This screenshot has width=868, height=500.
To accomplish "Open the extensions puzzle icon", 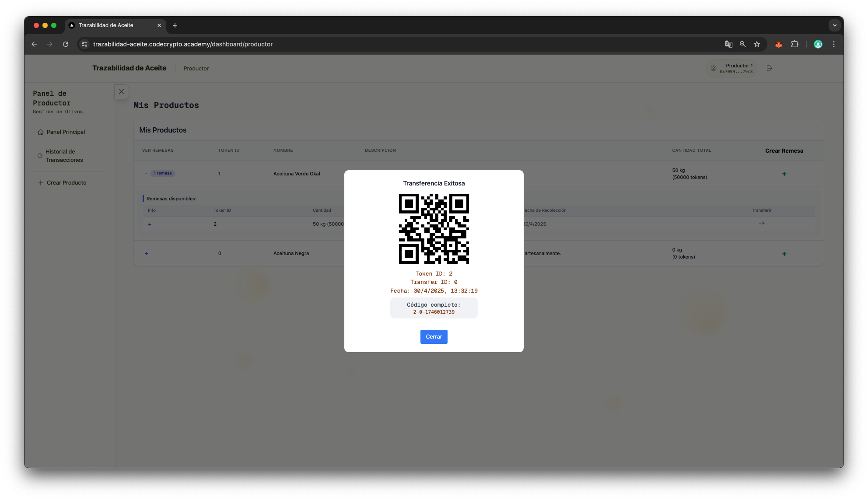I will (x=794, y=44).
